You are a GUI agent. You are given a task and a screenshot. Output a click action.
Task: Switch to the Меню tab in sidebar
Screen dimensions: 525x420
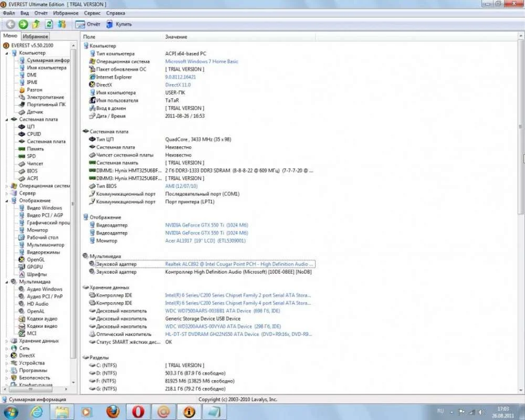[10, 36]
